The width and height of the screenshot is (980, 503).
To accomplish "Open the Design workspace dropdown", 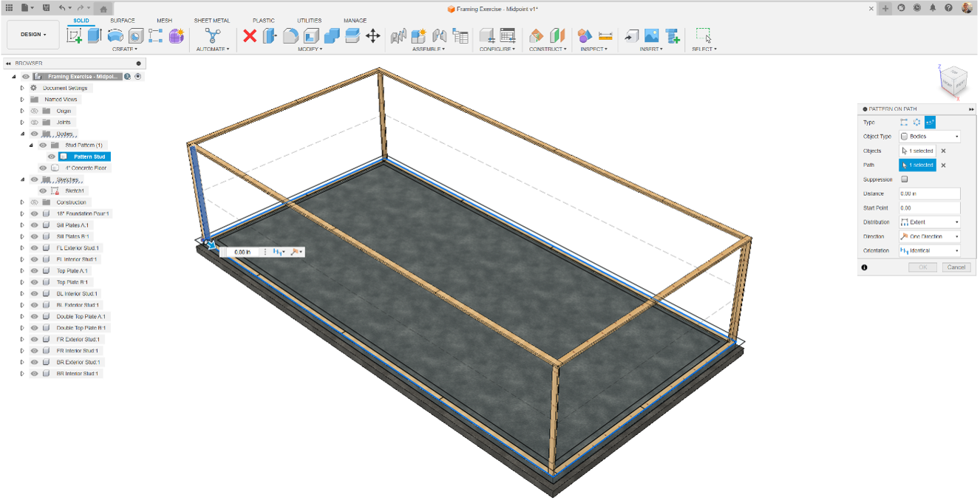I will (33, 35).
